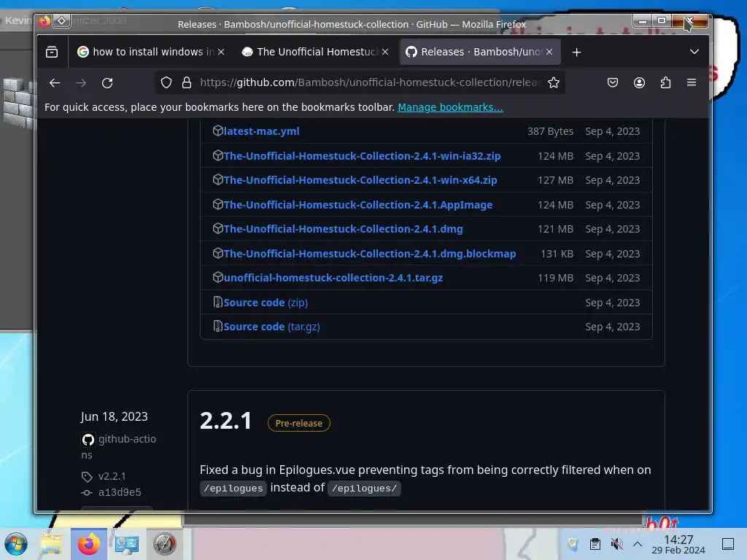747x560 pixels.
Task: Download Source code (zip)
Action: click(266, 303)
